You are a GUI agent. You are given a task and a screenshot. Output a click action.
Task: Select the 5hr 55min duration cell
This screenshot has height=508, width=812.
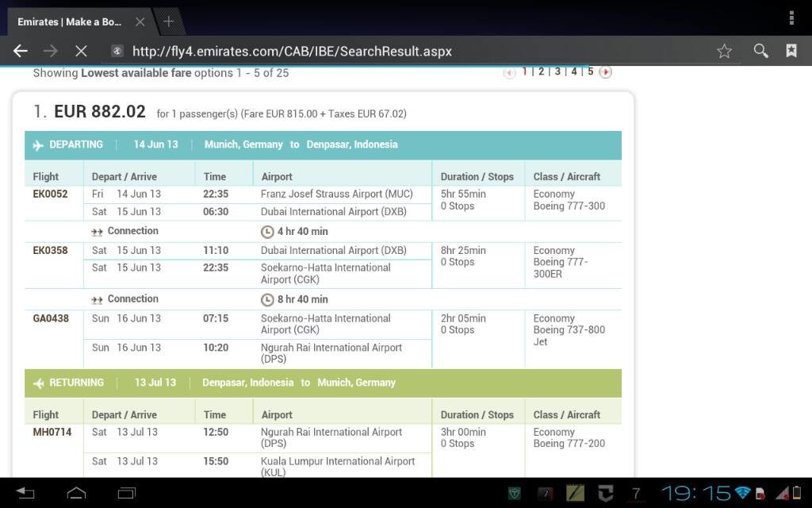[463, 194]
